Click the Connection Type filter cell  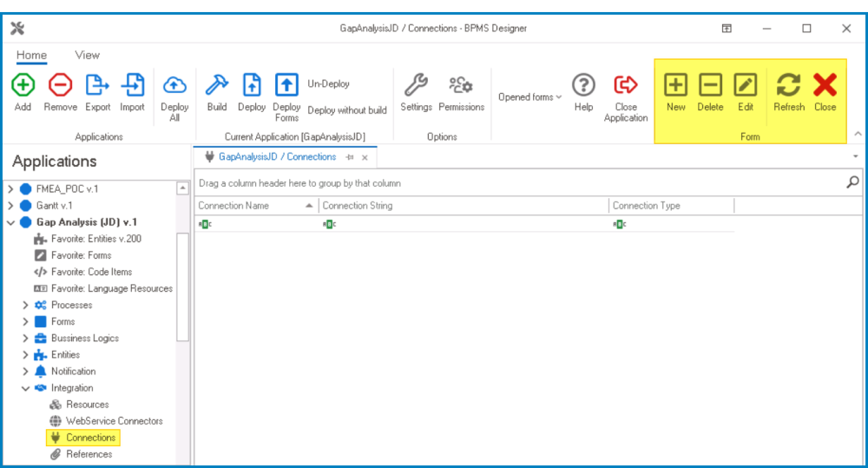click(x=671, y=224)
